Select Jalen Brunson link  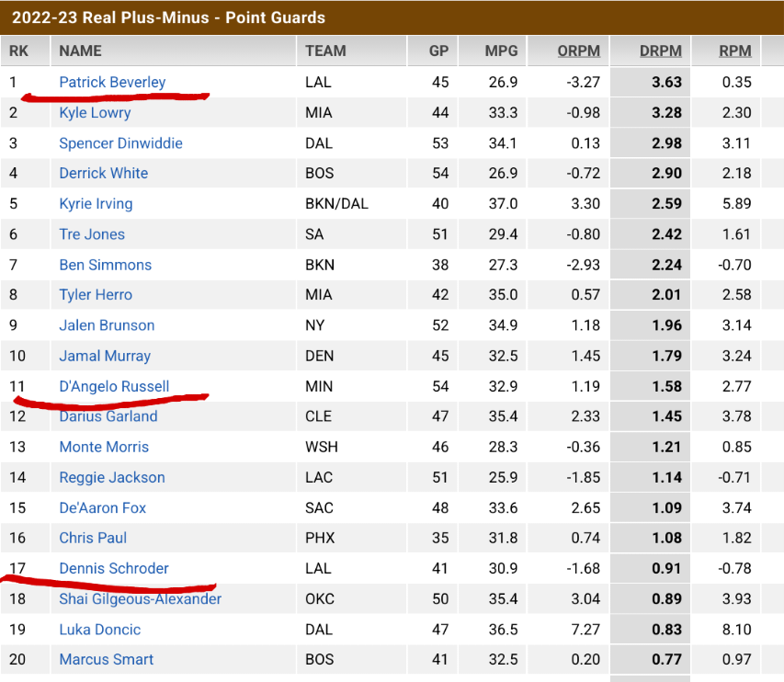(x=107, y=325)
